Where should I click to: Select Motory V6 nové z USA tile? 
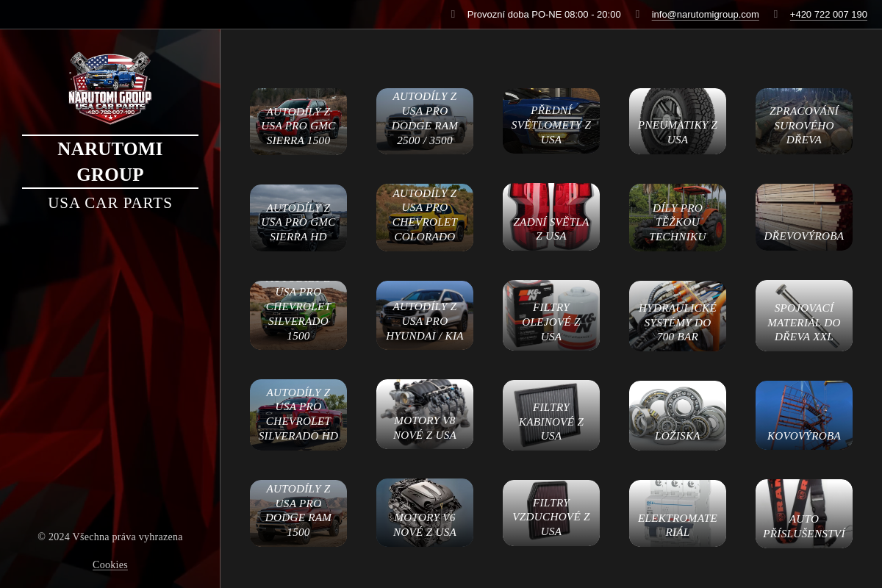pyautogui.click(x=425, y=513)
